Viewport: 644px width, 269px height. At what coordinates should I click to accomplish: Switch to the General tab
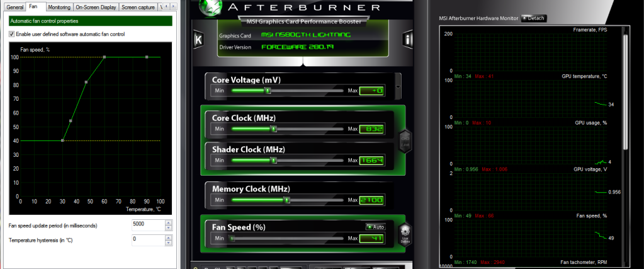coord(15,8)
